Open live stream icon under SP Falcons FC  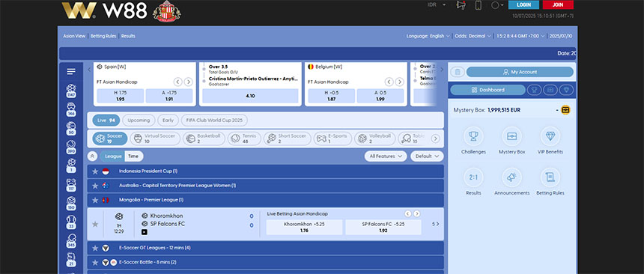pos(145,233)
